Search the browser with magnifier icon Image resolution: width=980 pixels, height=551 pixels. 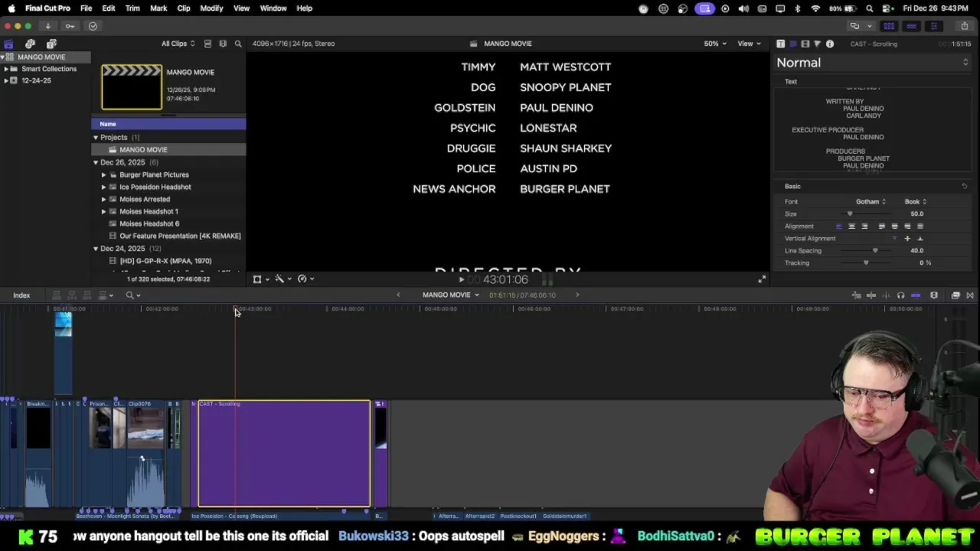click(238, 44)
